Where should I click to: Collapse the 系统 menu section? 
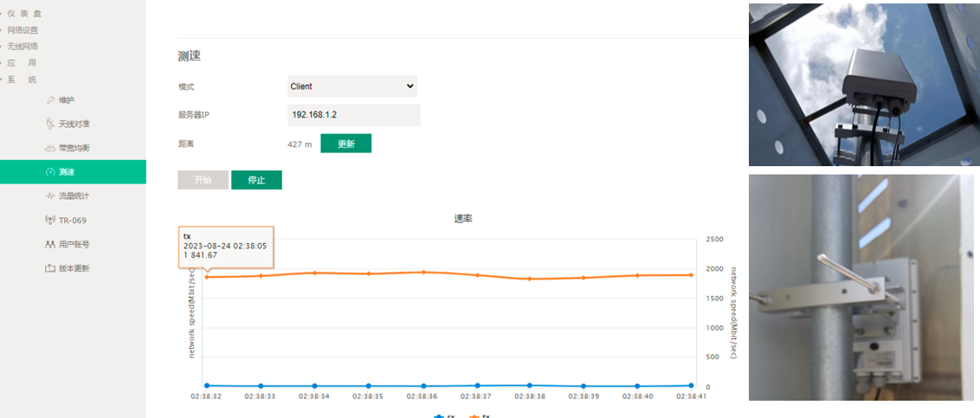21,79
